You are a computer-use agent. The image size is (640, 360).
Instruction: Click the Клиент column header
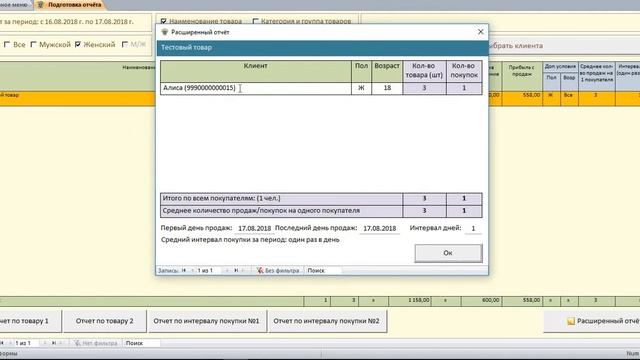point(256,71)
